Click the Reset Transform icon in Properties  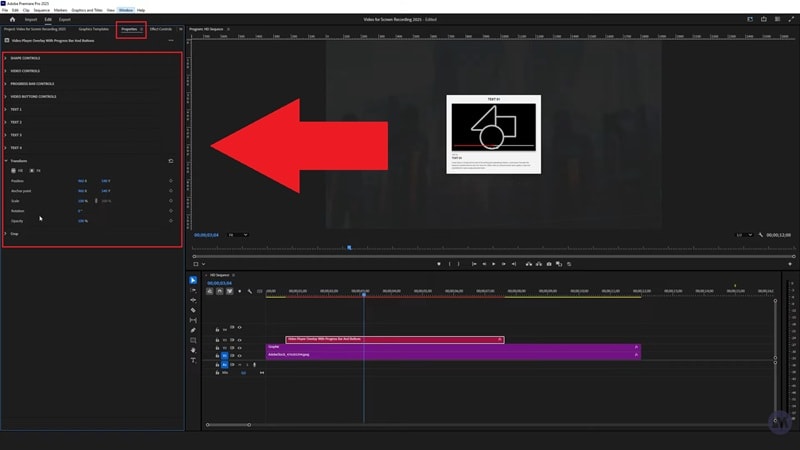[171, 161]
